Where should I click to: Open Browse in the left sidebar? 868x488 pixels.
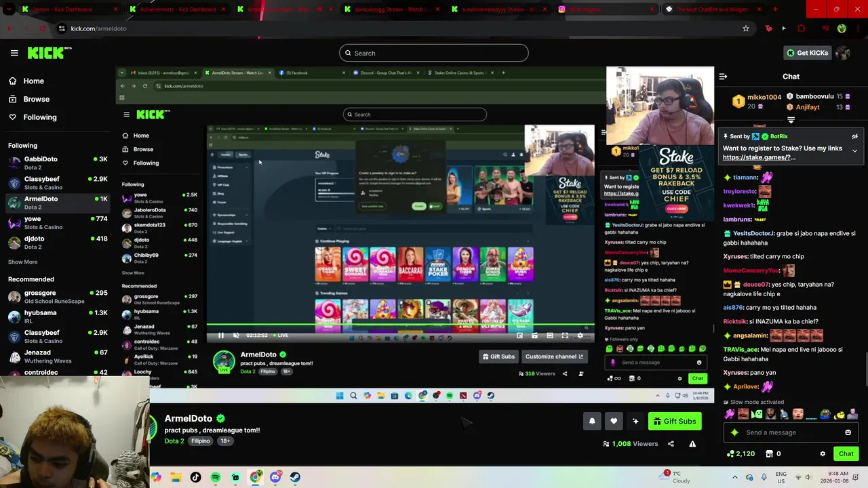pyautogui.click(x=36, y=99)
